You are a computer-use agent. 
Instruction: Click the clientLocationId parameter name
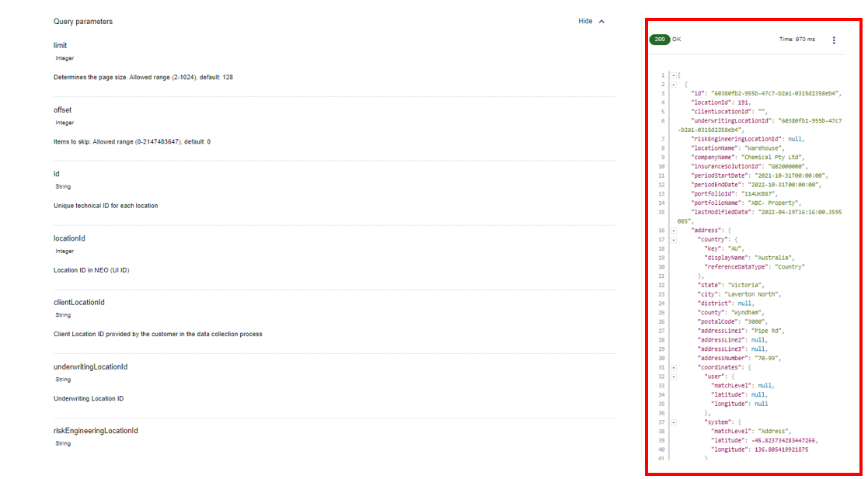[x=78, y=303]
